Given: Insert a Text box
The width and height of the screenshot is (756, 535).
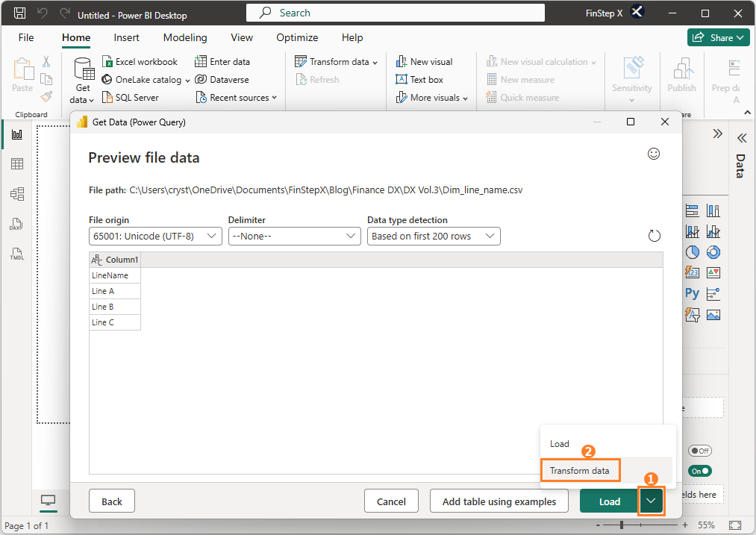Looking at the screenshot, I should point(419,80).
